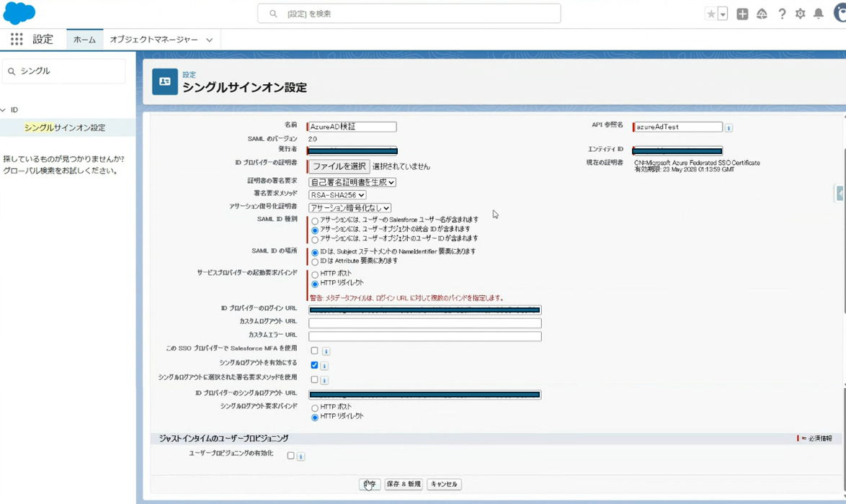This screenshot has width=846, height=504.
Task: Click the global actions plus icon
Action: tap(742, 14)
